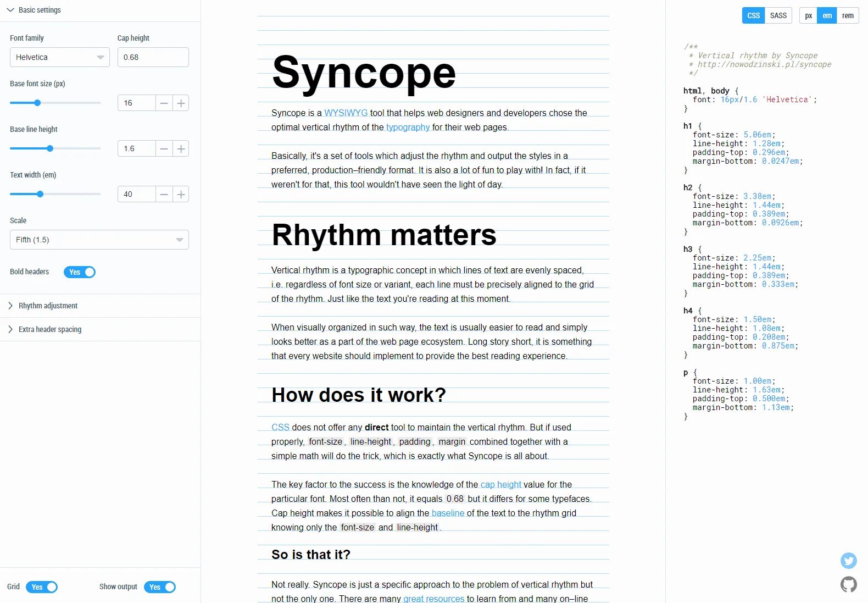The height and width of the screenshot is (603, 868).
Task: Select em output units
Action: [x=827, y=15]
